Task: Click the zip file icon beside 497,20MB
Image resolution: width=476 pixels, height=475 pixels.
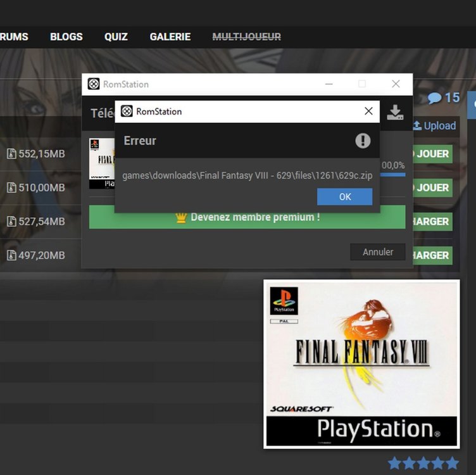Action: [x=11, y=255]
